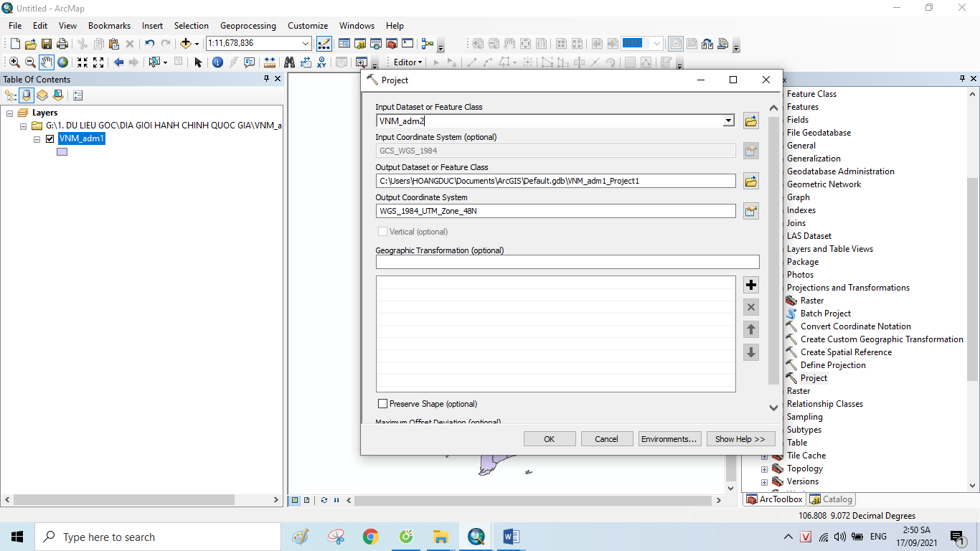Open the Input Dataset dropdown arrow
980x551 pixels.
click(729, 121)
